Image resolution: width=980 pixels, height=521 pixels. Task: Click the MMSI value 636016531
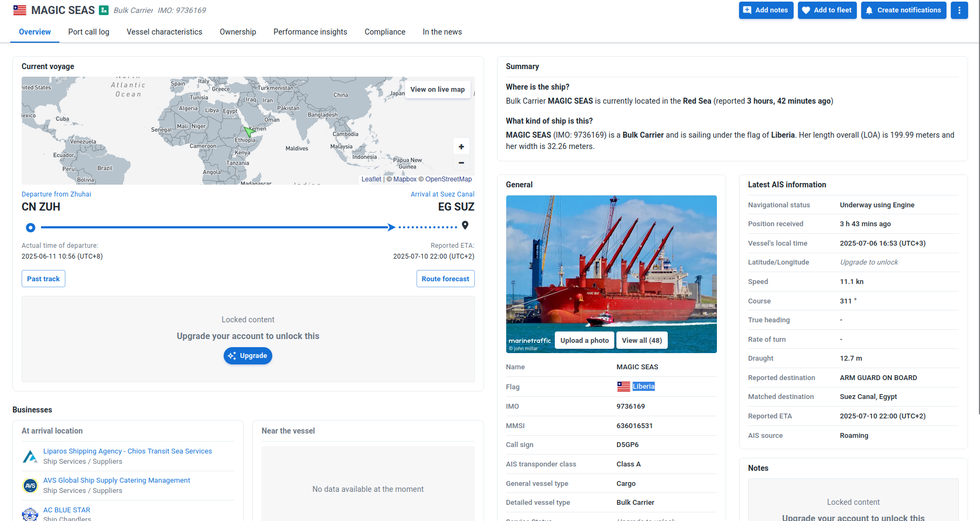point(634,426)
